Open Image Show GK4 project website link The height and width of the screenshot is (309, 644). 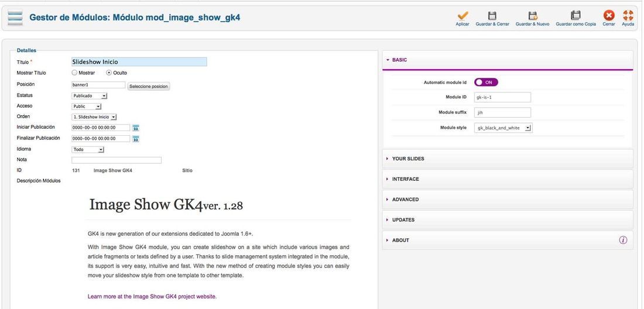(152, 296)
